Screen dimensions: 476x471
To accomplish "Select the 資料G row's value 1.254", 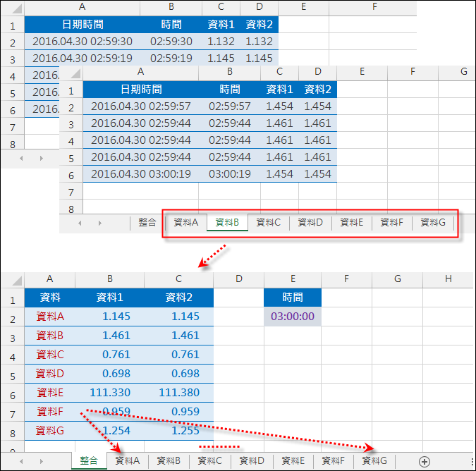I will 109,431.
